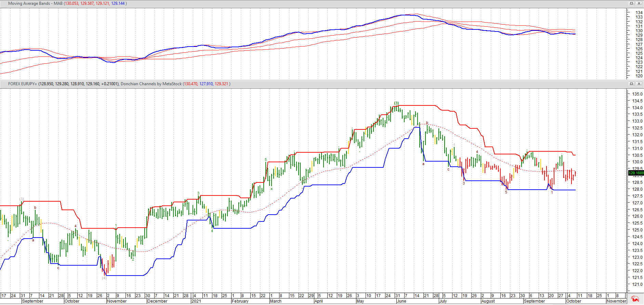Viewport: 644px width, 305px height.
Task: Click the August month label
Action: pos(488,301)
